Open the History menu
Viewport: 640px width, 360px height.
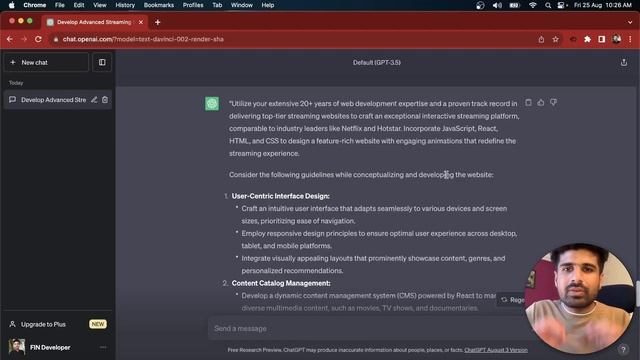click(125, 5)
